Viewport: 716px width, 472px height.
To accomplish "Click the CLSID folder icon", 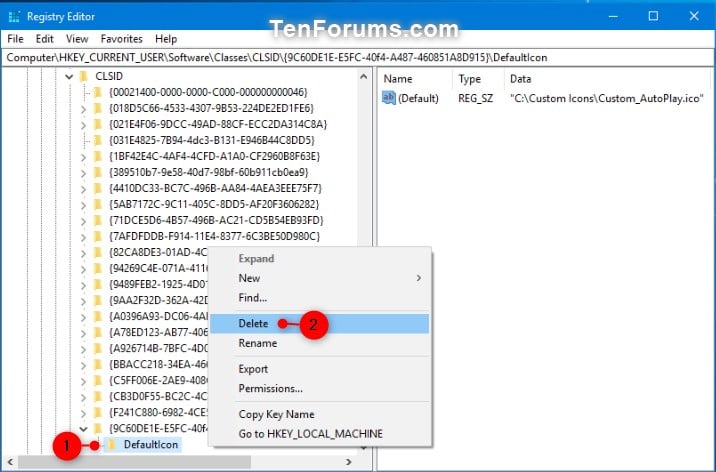I will tap(84, 76).
